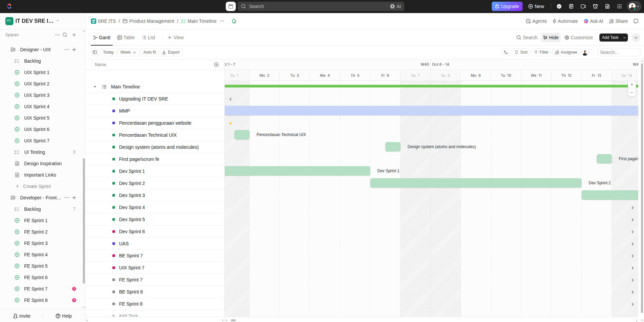Click the Customize view button
Viewport: 644px width, 322px height.
point(579,38)
